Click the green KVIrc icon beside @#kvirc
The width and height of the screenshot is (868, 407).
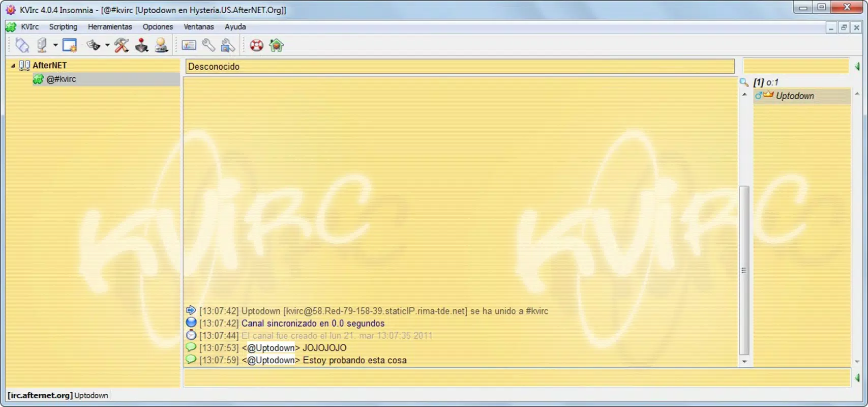pos(38,79)
